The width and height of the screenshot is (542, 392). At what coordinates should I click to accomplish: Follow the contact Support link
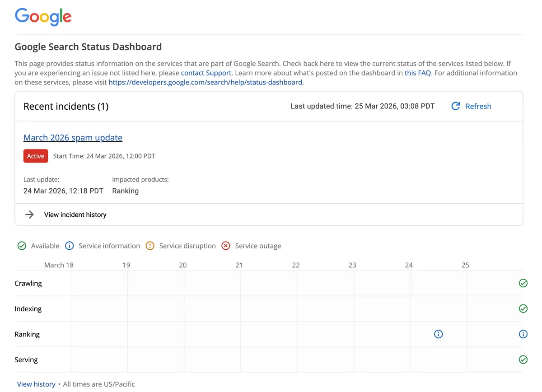206,73
